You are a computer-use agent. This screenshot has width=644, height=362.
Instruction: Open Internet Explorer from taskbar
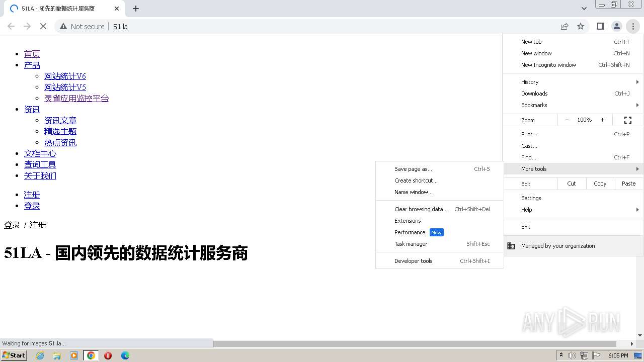40,355
